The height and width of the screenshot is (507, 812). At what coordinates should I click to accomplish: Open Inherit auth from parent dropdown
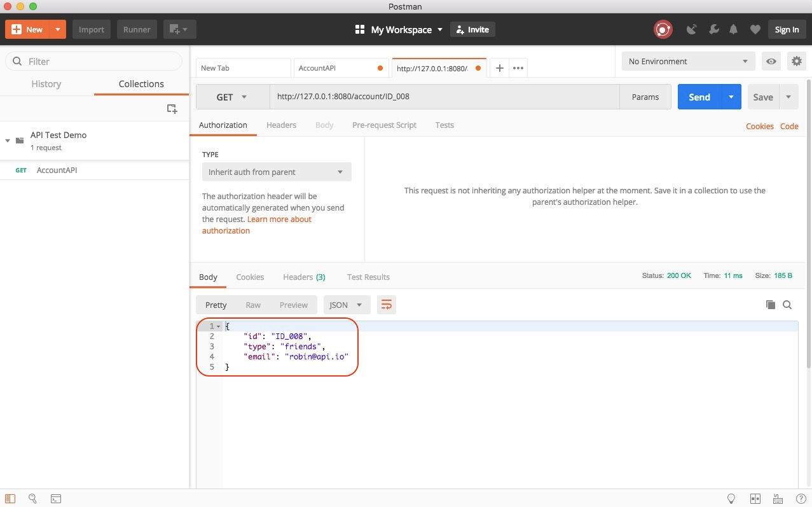click(x=277, y=172)
